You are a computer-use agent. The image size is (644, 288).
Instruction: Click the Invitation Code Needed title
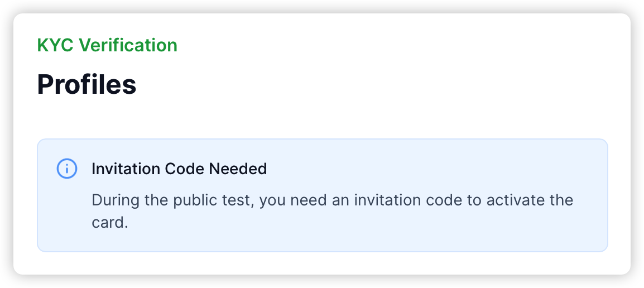pyautogui.click(x=179, y=169)
